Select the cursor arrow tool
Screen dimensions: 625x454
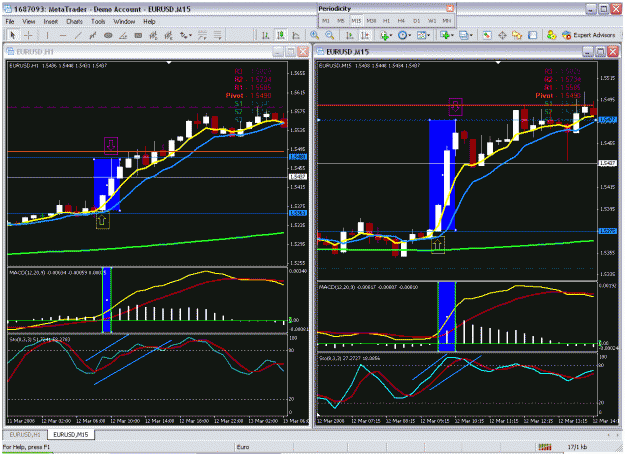[x=13, y=35]
